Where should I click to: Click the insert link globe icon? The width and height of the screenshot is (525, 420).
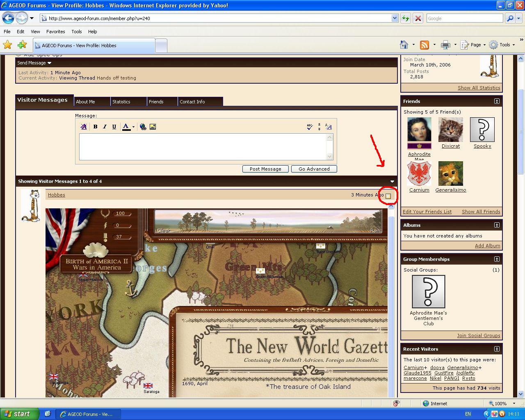pyautogui.click(x=143, y=127)
